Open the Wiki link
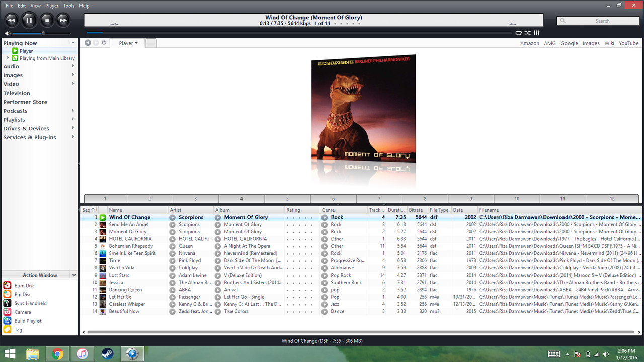644x362 pixels. pyautogui.click(x=609, y=43)
